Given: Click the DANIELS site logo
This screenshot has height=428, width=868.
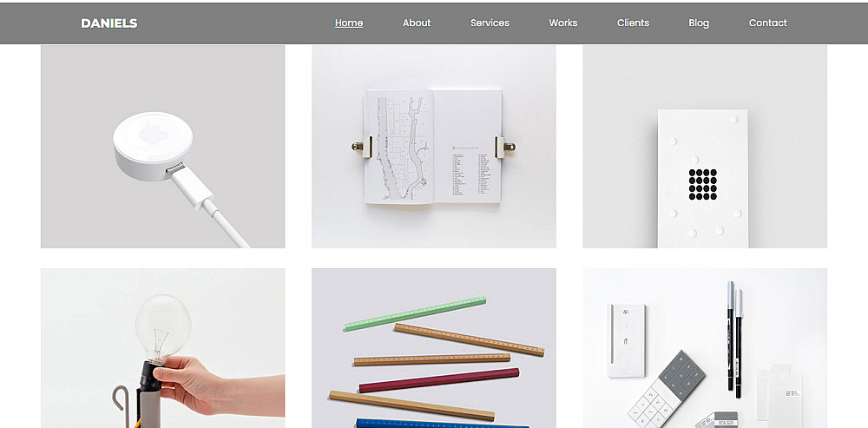Looking at the screenshot, I should 109,23.
